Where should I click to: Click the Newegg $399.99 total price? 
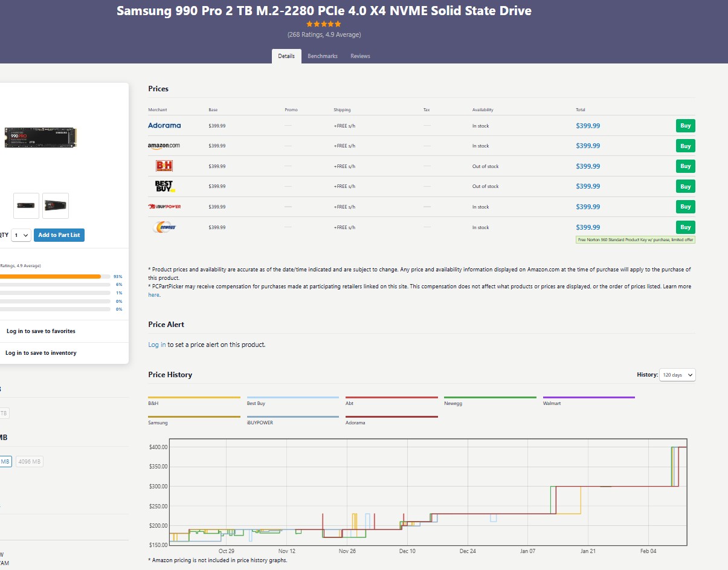588,227
